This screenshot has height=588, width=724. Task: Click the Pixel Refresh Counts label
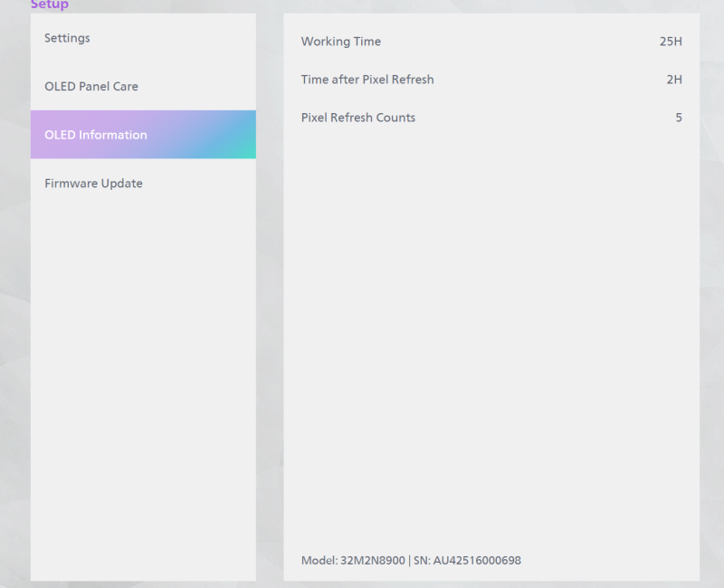(x=358, y=118)
